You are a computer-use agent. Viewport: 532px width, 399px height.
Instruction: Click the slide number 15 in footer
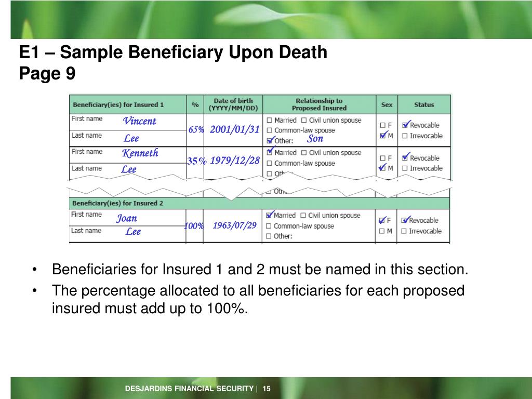[267, 389]
